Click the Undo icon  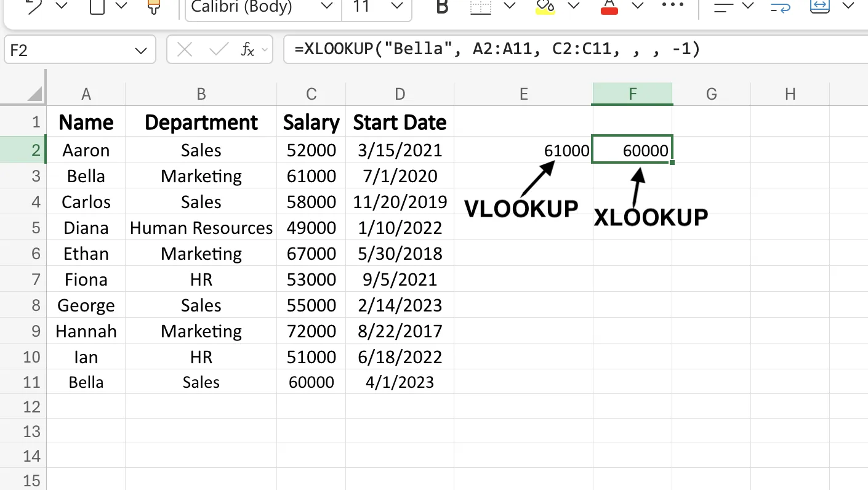(x=34, y=6)
